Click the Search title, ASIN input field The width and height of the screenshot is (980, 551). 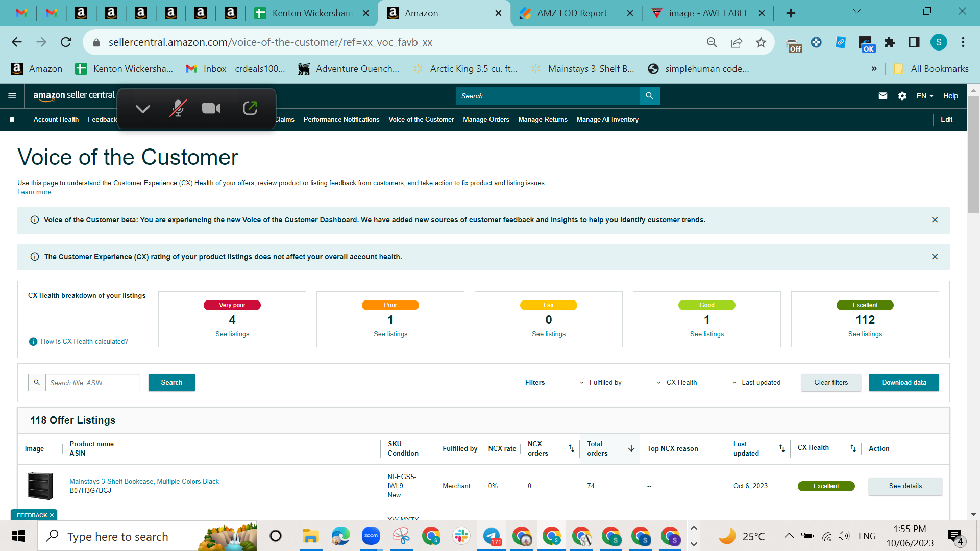click(92, 383)
